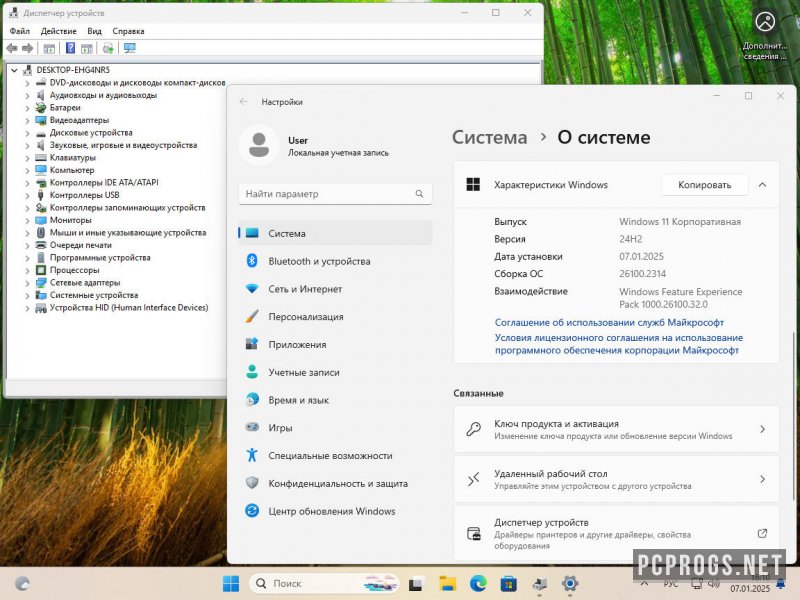
Task: Click the Back arrow in Device Manager toolbar
Action: click(12, 48)
